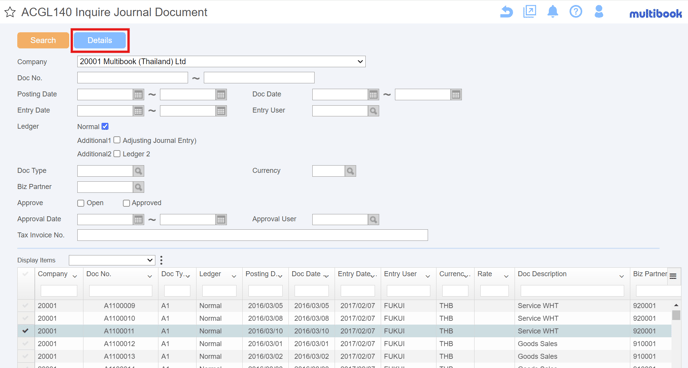Open the Doc Date column header menu arrow
The width and height of the screenshot is (688, 368).
[326, 276]
